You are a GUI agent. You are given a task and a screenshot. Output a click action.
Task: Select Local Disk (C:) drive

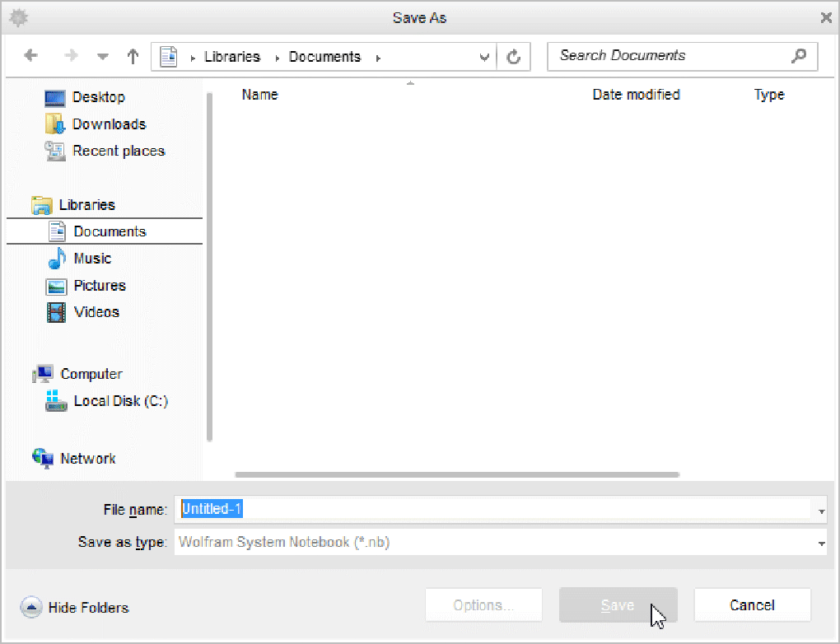120,401
